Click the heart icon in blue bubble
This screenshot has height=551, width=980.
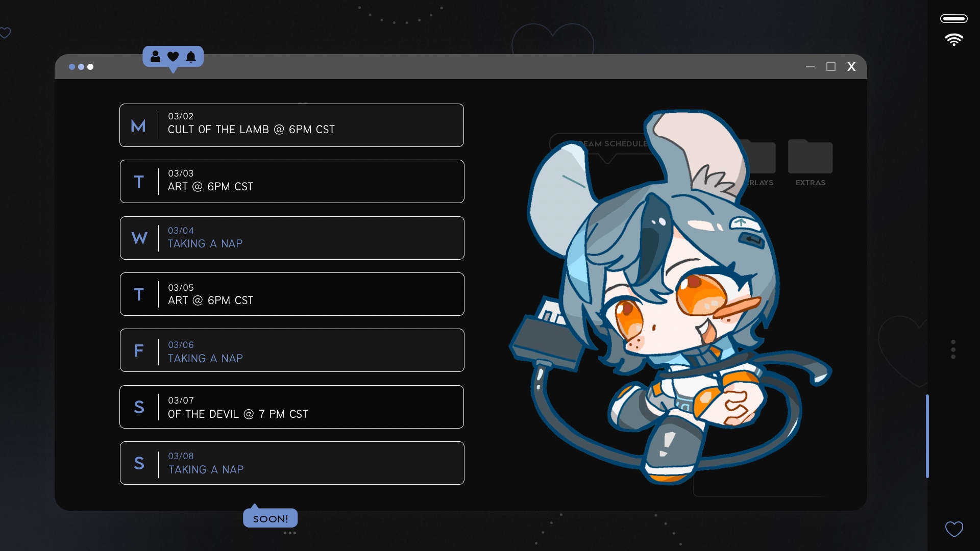tap(173, 57)
